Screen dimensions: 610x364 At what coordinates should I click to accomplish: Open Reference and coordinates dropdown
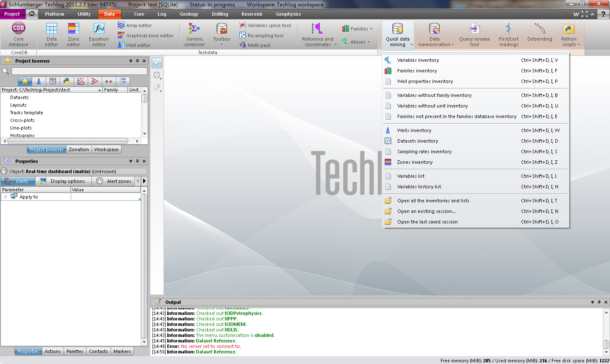318,35
